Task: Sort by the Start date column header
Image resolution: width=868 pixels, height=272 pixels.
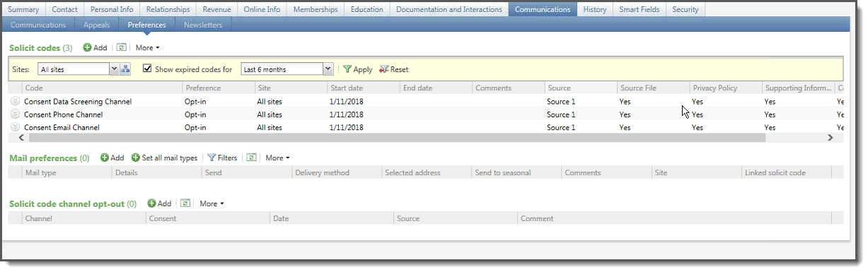Action: tap(362, 88)
